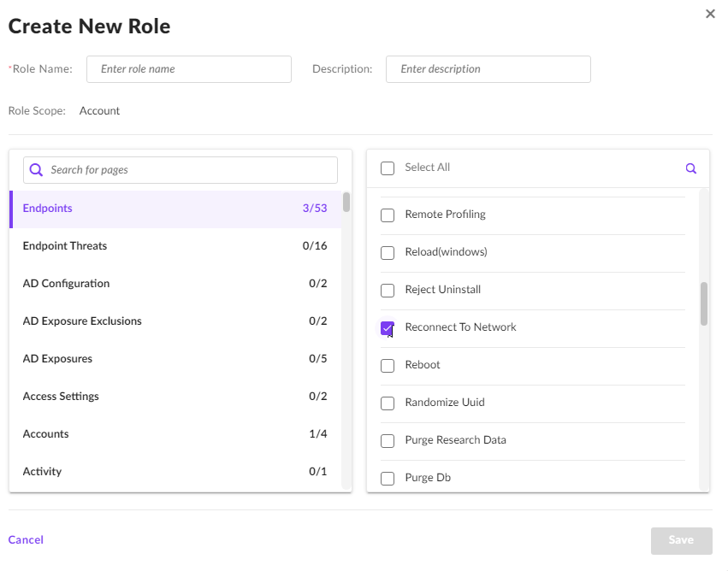Click the magnifier icon in pages search
The width and height of the screenshot is (728, 571).
tap(36, 170)
